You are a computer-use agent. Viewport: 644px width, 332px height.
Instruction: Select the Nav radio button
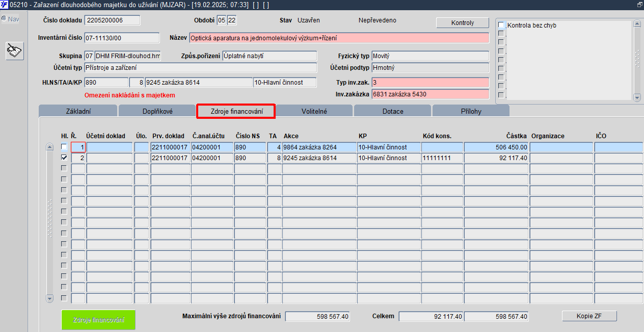coord(4,19)
